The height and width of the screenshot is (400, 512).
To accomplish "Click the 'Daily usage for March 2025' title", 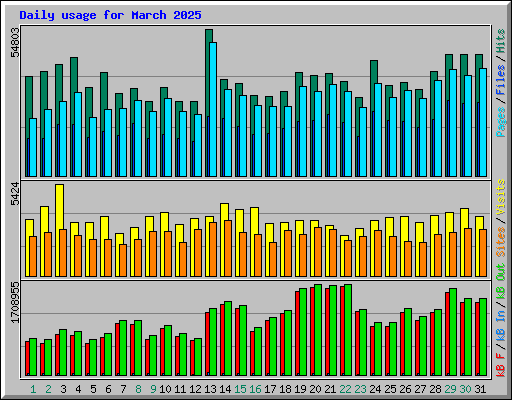I will (110, 15).
